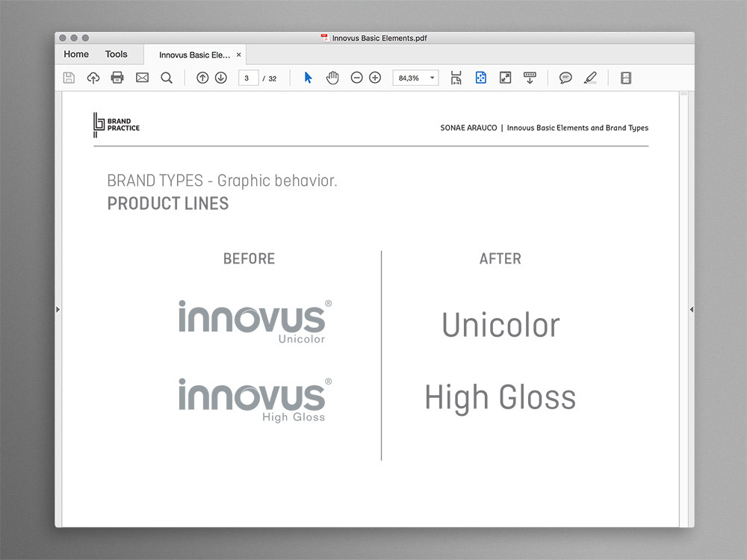Go to next page arrow
747x560 pixels.
click(x=220, y=78)
